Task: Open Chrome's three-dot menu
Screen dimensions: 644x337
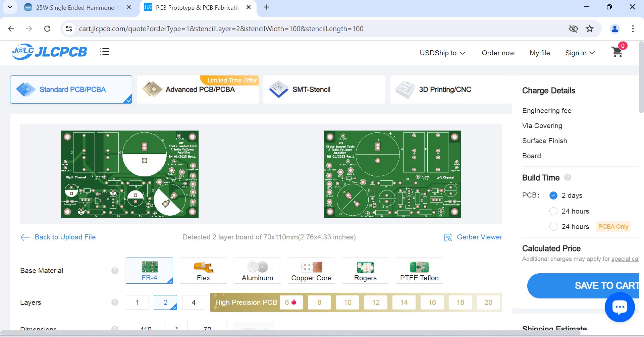Action: pyautogui.click(x=633, y=29)
